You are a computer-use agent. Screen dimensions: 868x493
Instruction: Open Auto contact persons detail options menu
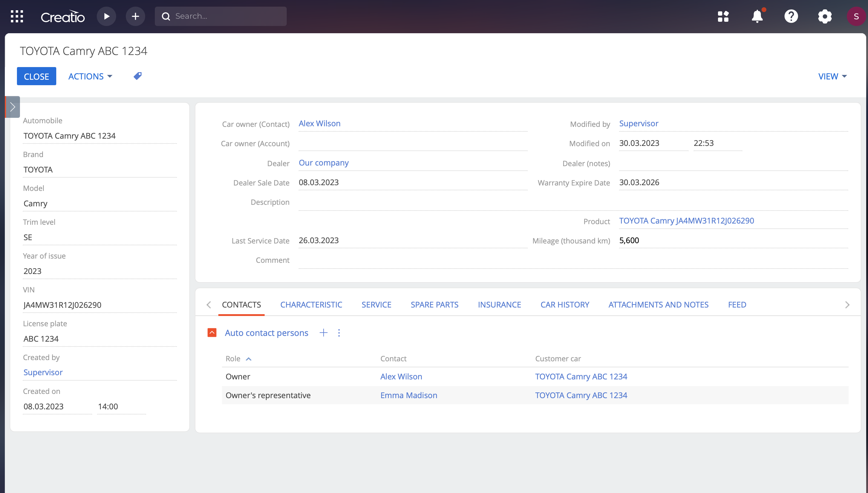[339, 333]
